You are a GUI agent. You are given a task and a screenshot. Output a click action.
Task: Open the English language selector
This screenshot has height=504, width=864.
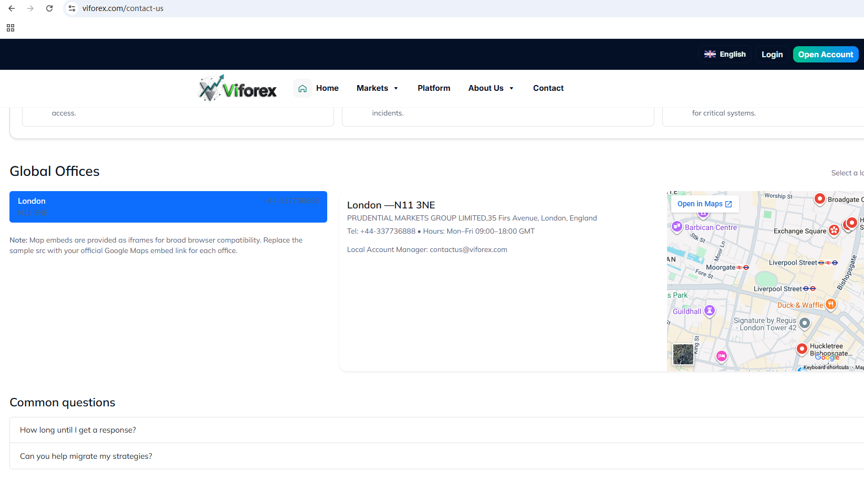[x=725, y=54]
